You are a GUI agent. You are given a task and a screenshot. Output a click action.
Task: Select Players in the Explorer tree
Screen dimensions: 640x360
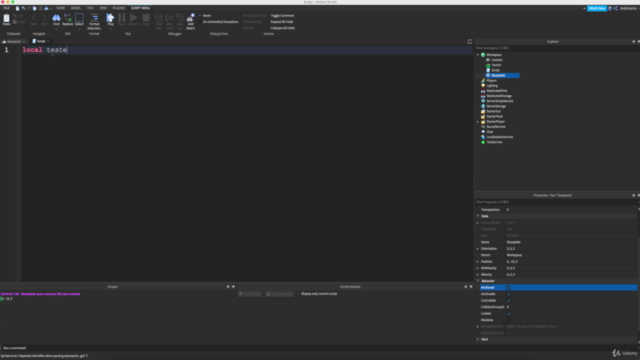point(491,80)
